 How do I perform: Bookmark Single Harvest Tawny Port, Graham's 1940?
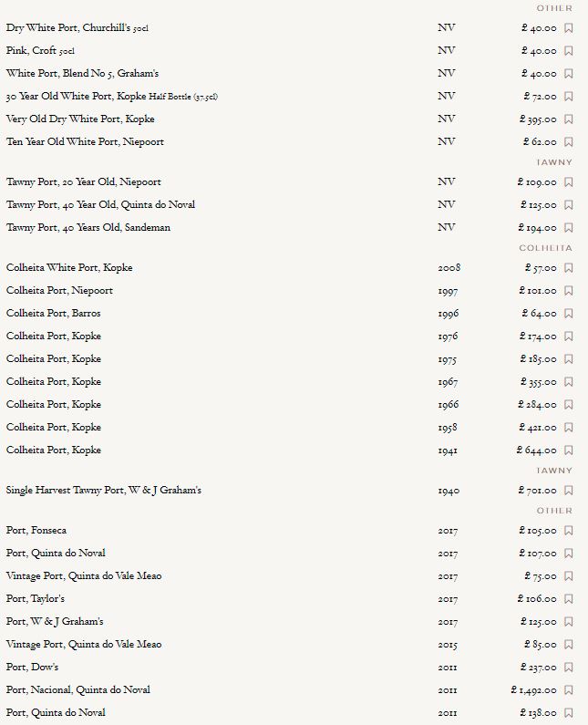click(569, 491)
